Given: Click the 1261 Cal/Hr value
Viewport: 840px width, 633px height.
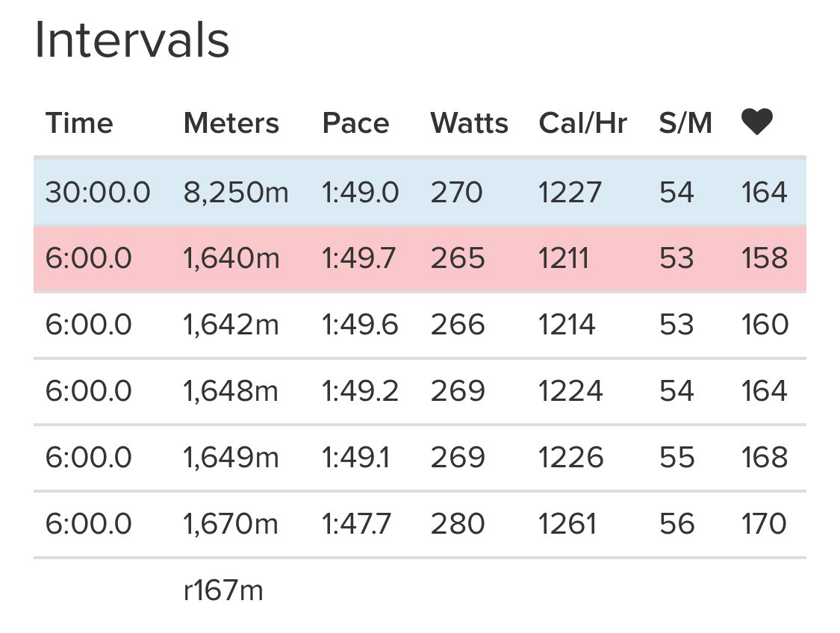Looking at the screenshot, I should pos(567,524).
